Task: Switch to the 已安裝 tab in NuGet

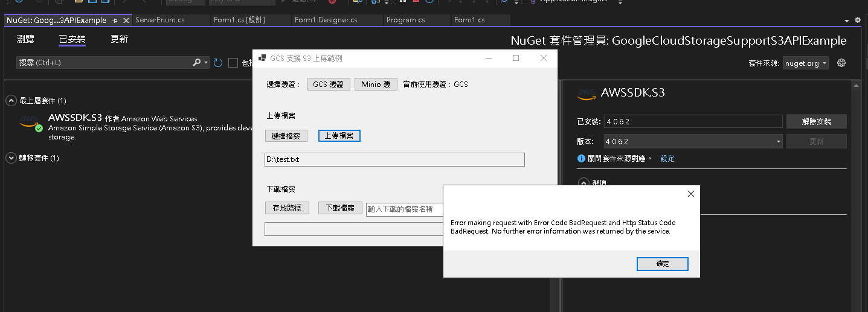Action: (x=72, y=39)
